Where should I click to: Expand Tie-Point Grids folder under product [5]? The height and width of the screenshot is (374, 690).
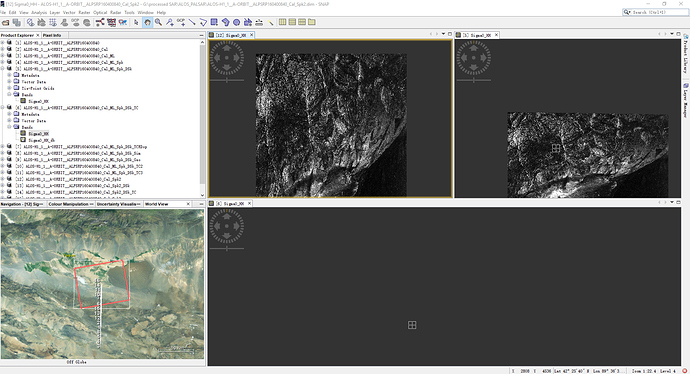click(9, 88)
